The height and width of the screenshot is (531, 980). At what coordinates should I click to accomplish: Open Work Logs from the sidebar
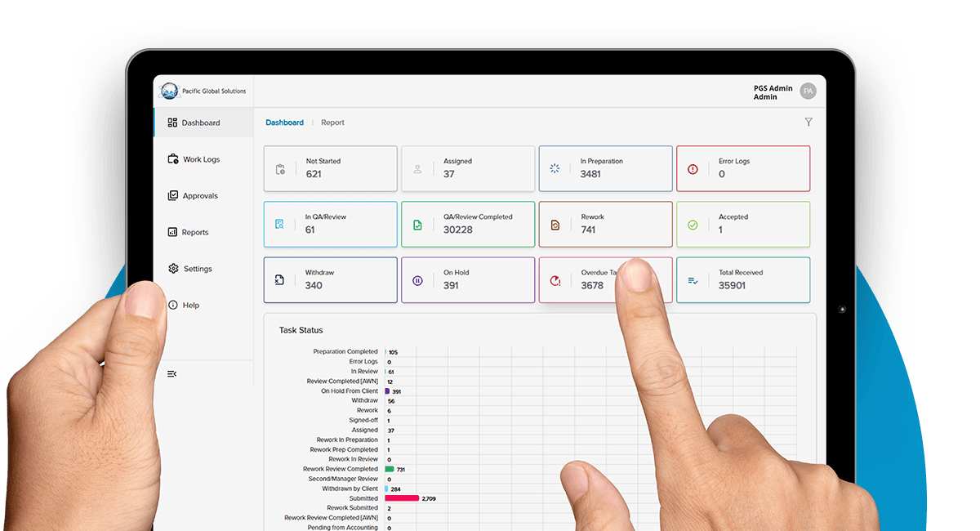click(201, 159)
